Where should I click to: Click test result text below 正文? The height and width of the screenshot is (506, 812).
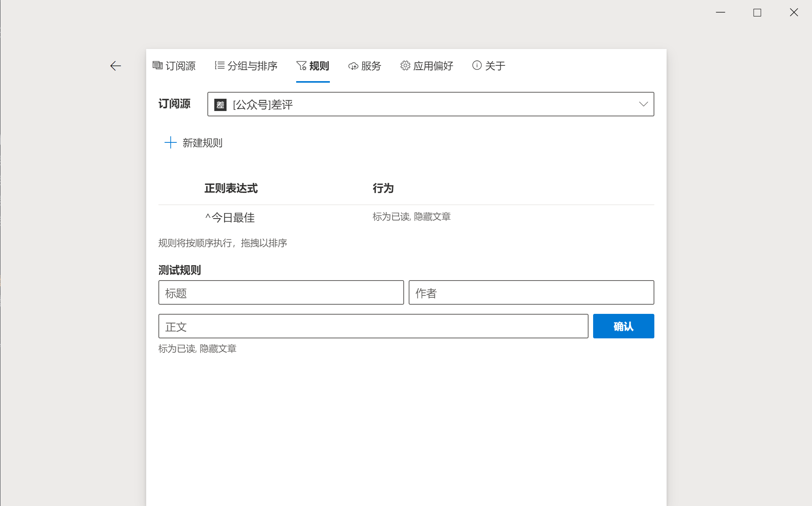click(x=197, y=349)
